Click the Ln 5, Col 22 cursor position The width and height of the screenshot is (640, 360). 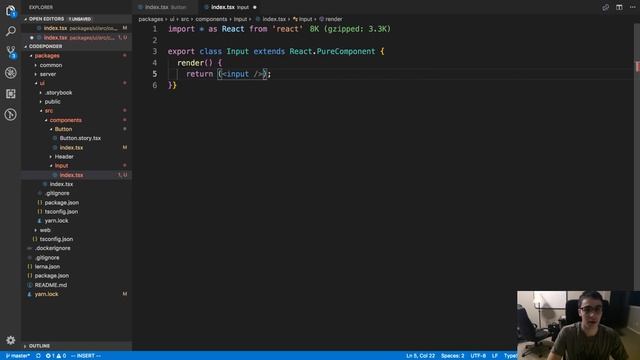coord(420,356)
